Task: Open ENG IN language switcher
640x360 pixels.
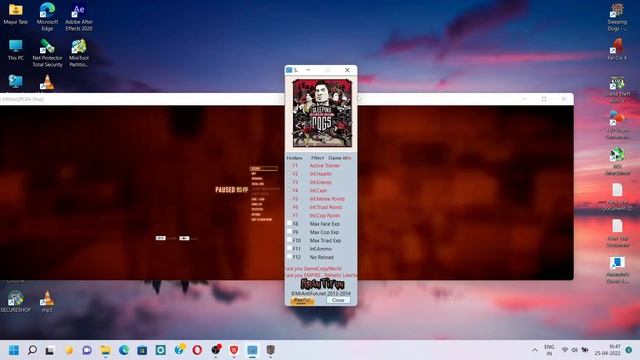Action: (549, 350)
